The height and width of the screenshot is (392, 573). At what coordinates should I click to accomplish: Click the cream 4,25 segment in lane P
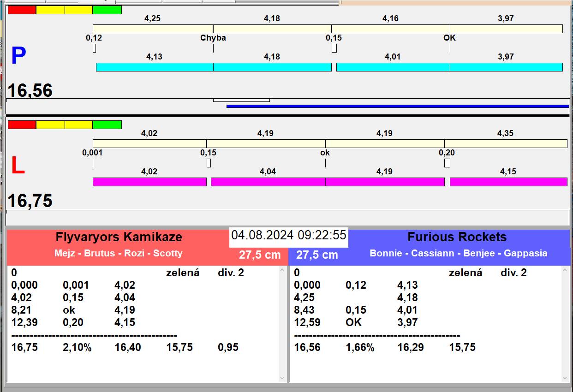click(x=153, y=29)
